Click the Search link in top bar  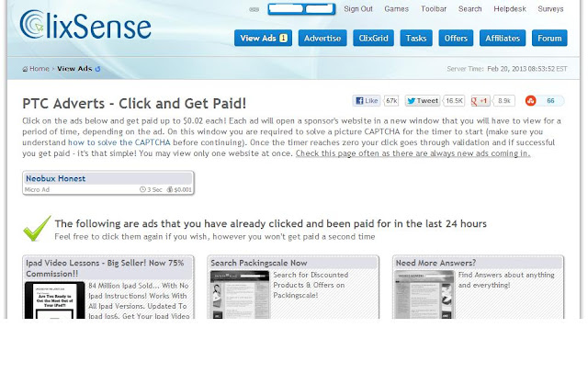[469, 9]
